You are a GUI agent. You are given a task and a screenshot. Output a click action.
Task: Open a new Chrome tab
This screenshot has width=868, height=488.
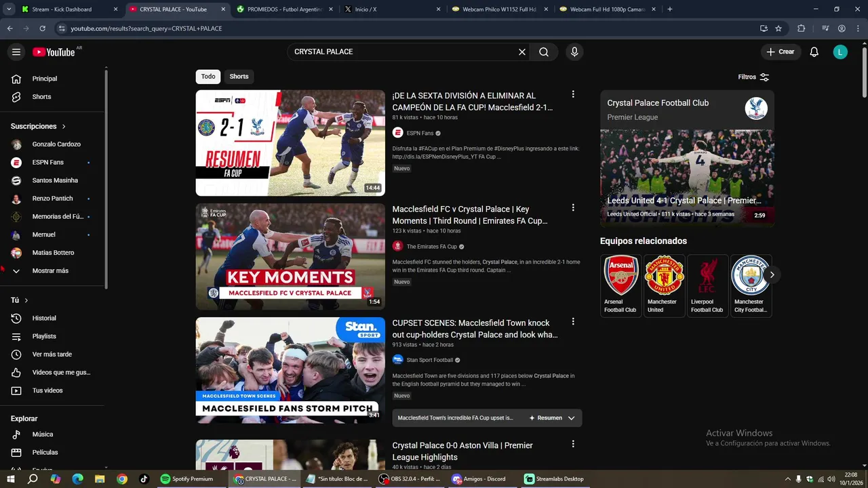(x=670, y=9)
